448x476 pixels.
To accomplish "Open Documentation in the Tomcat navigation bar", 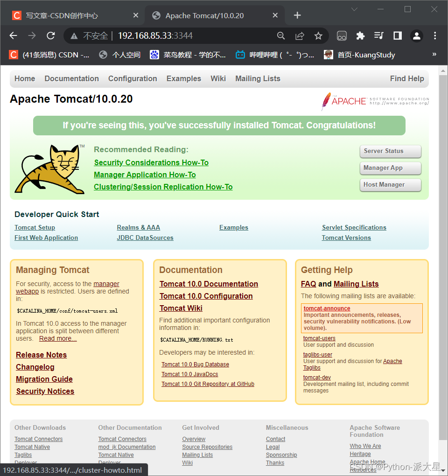I will 71,78.
